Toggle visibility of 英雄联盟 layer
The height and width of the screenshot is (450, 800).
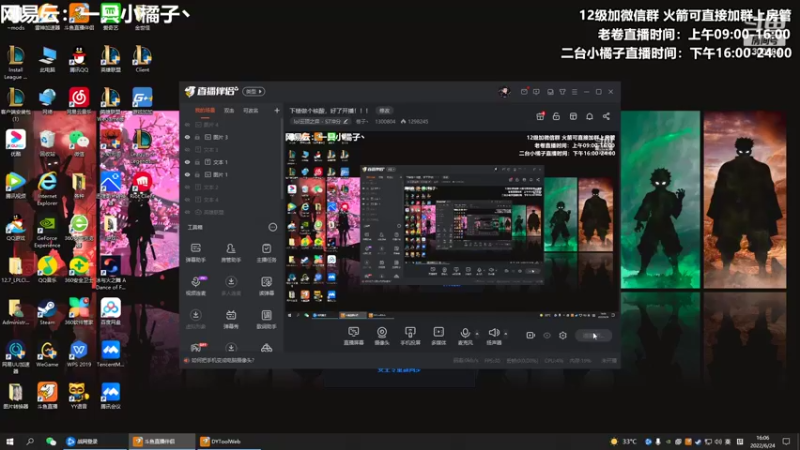[187, 212]
